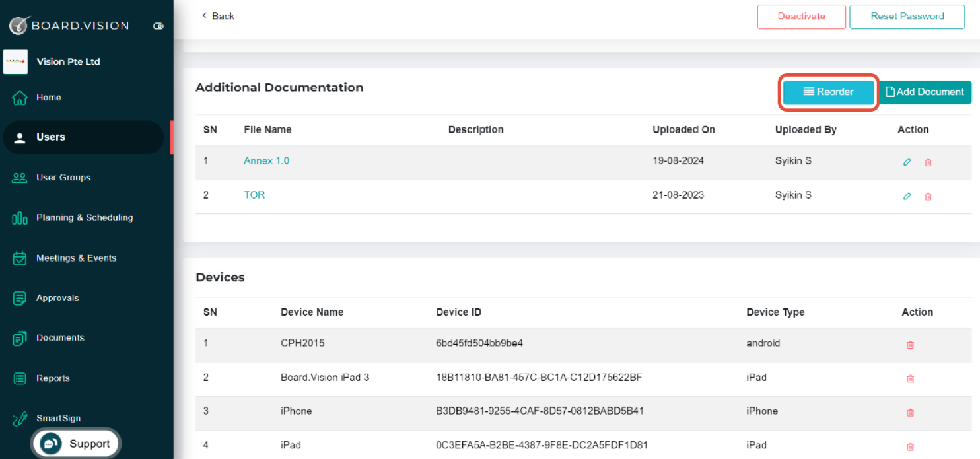Click the android device type cell

pyautogui.click(x=763, y=343)
